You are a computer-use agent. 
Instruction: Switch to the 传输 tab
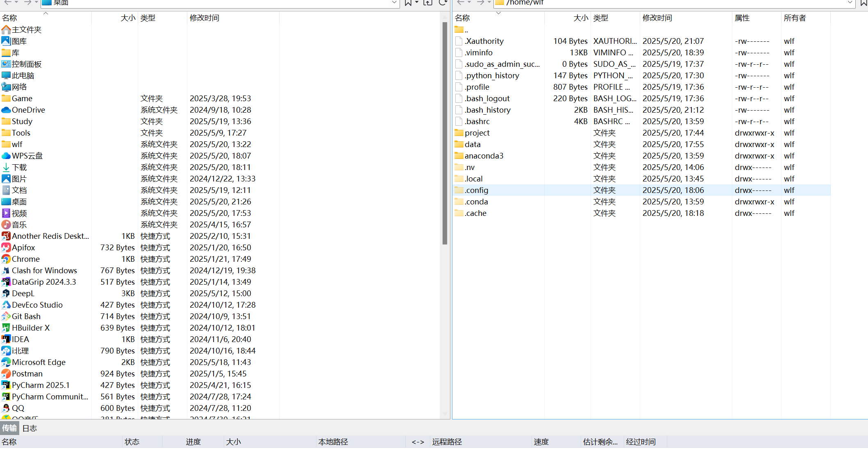(x=9, y=428)
